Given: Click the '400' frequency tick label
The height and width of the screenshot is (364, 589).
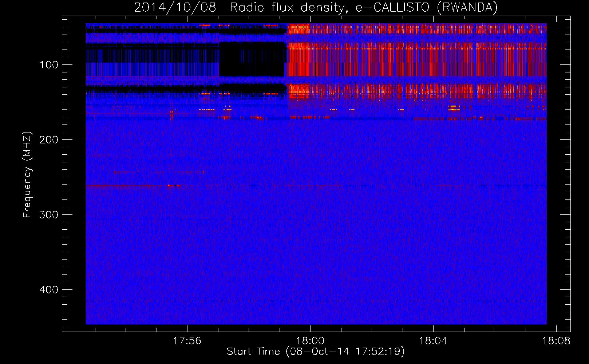Looking at the screenshot, I should point(49,290).
